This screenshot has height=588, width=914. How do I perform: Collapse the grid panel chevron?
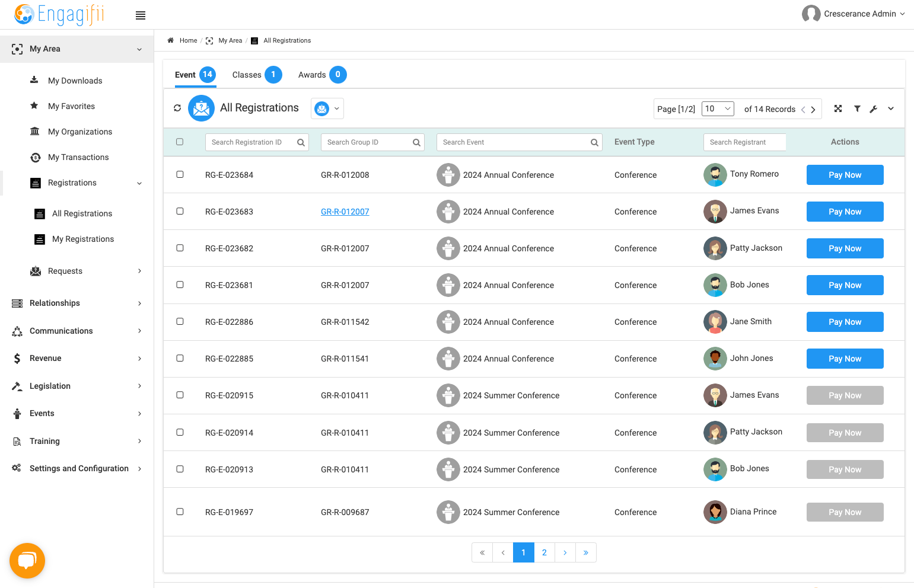click(891, 108)
